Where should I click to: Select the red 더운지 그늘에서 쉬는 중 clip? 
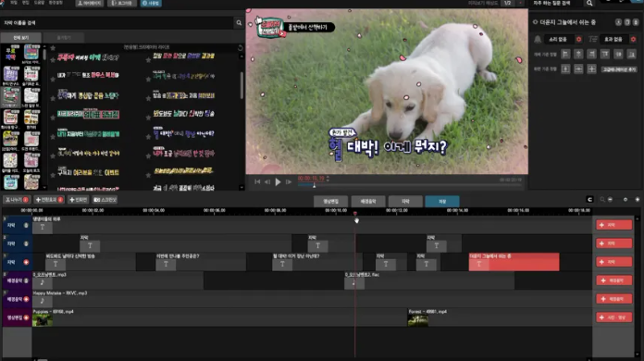tap(514, 262)
